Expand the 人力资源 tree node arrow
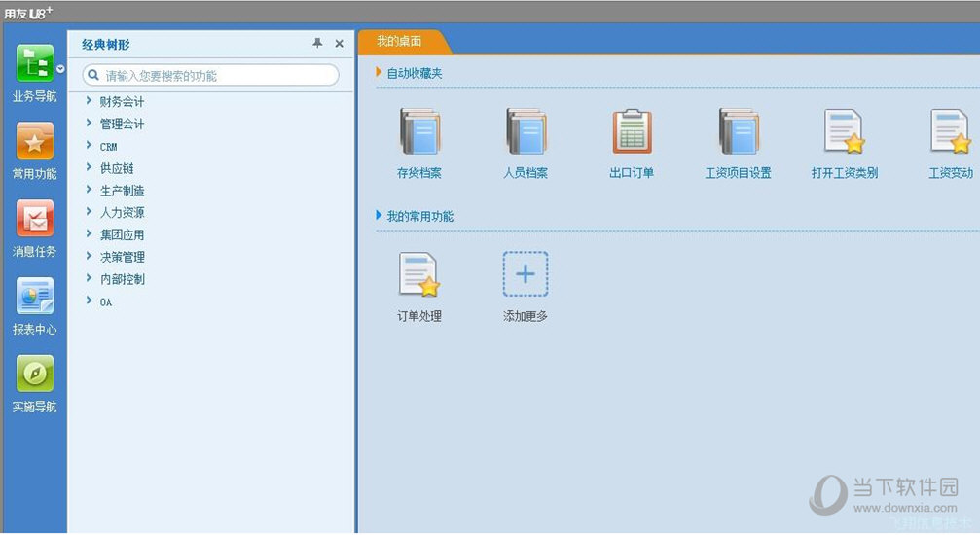Screen dimensions: 980x535 pos(89,212)
